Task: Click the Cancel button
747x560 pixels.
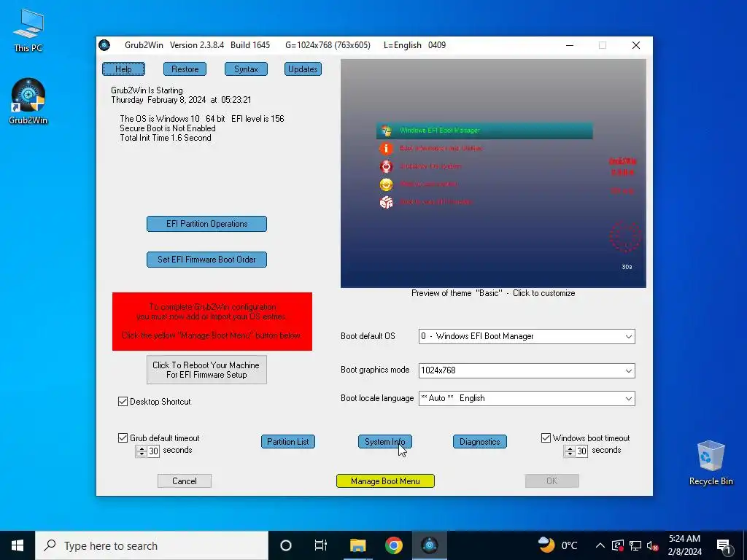Action: click(x=185, y=481)
